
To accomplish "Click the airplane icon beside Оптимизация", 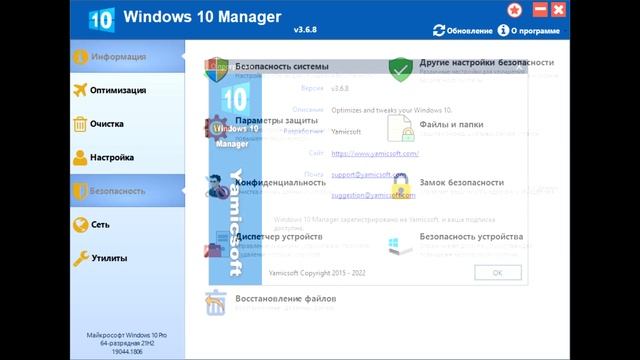I will (80, 90).
